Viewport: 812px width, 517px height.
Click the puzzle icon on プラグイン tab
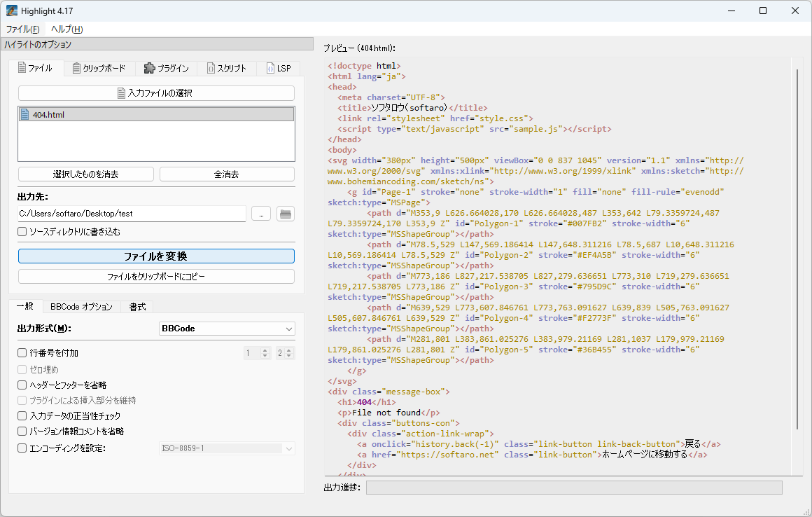coord(149,69)
